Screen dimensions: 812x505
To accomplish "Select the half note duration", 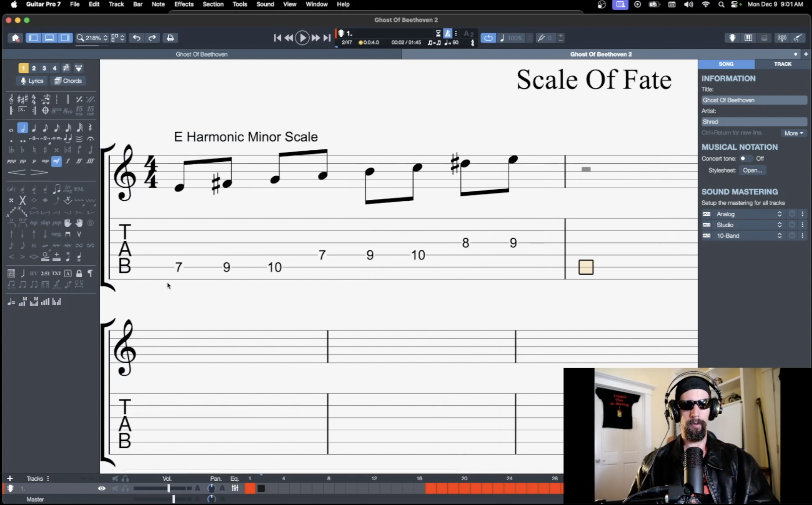I will click(23, 128).
